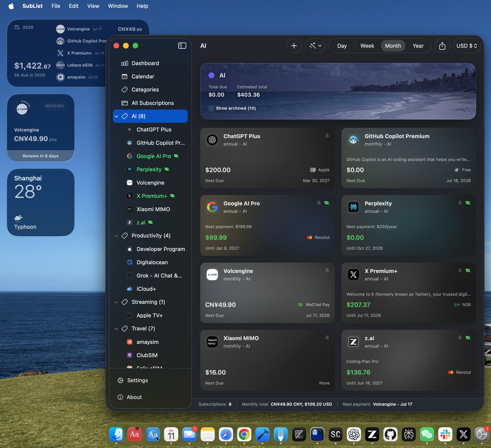This screenshot has width=491, height=448.
Task: Select ChatGPT Plus in the sidebar
Action: [x=150, y=130]
